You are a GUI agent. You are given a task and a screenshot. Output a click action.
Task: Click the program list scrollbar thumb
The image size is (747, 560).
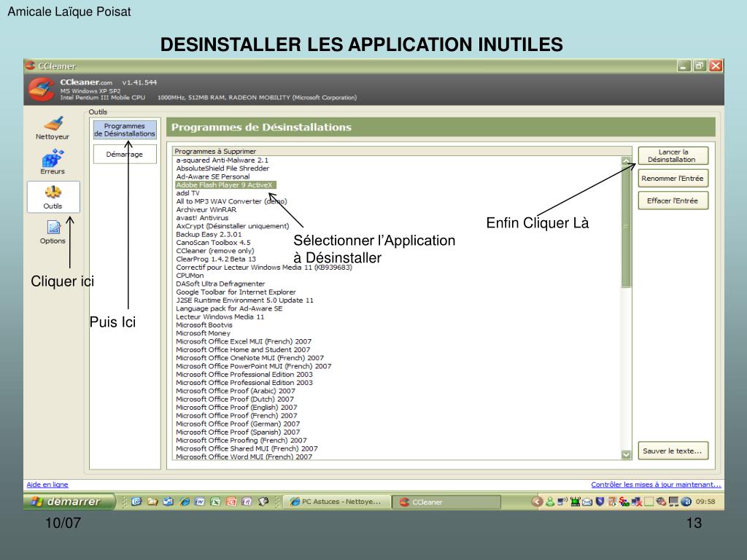626,226
